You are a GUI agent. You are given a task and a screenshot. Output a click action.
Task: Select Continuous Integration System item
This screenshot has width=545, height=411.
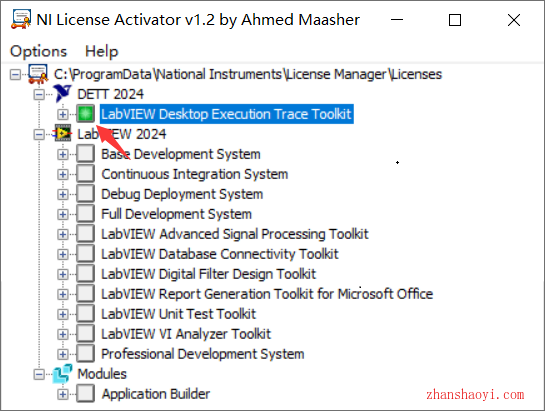coord(195,174)
